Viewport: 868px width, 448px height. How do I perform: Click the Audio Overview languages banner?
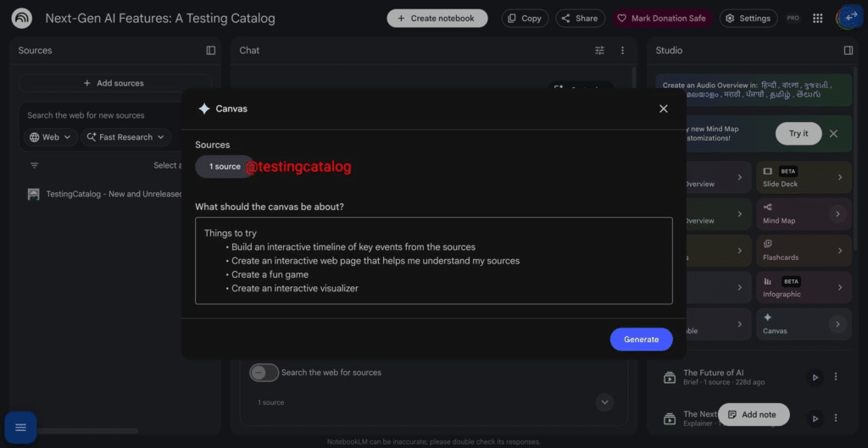(x=754, y=90)
